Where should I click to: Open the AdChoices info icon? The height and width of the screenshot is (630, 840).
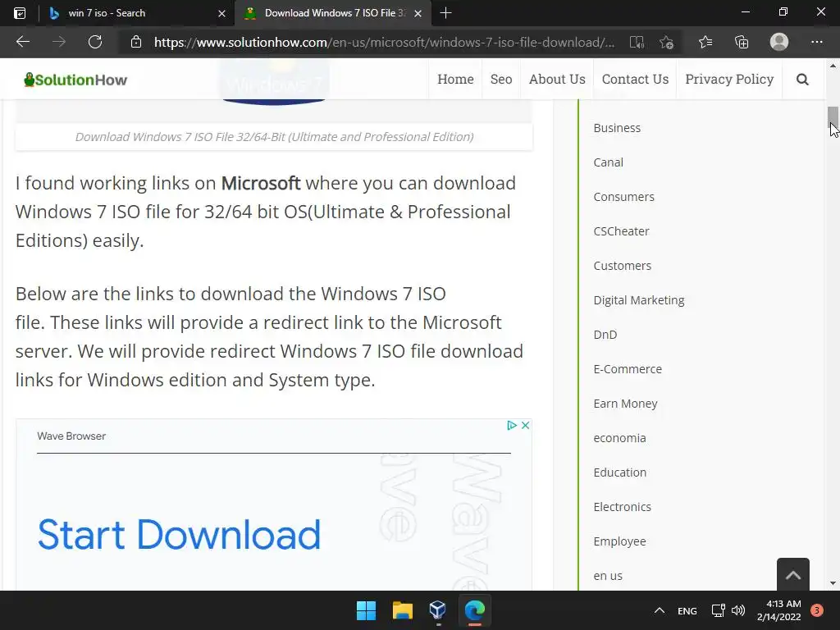pos(512,426)
